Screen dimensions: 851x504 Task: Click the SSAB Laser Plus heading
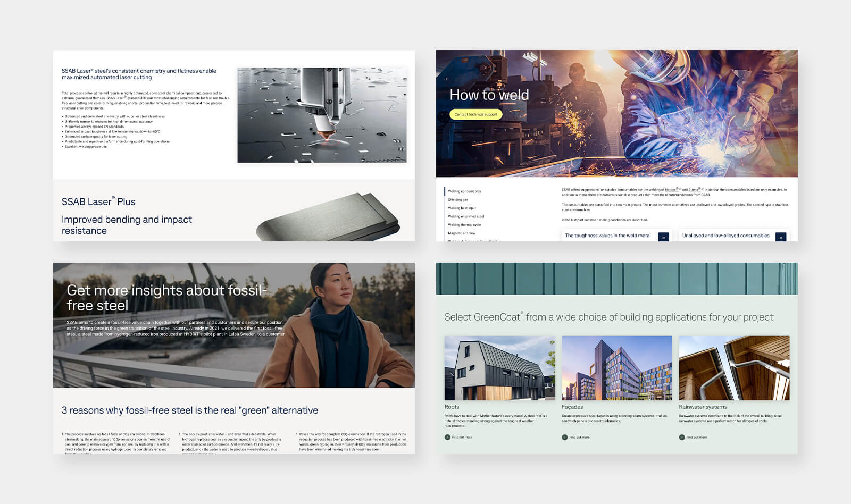pos(98,202)
